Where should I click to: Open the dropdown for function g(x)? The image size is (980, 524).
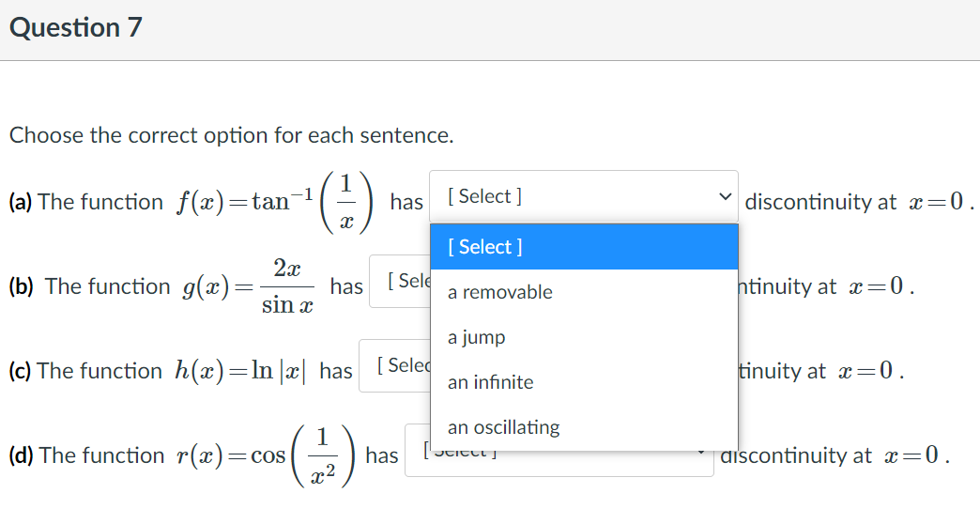[399, 282]
